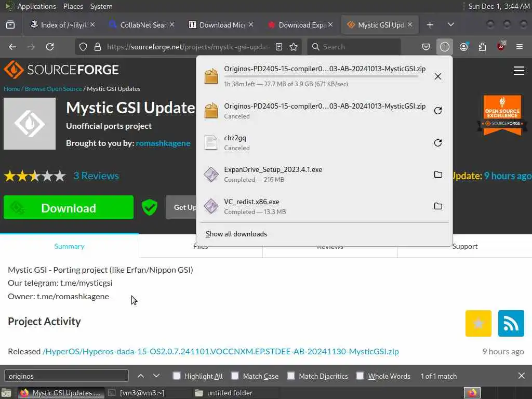532x399 pixels.
Task: Switch to Download ExpanDrive tab
Action: pos(300,25)
